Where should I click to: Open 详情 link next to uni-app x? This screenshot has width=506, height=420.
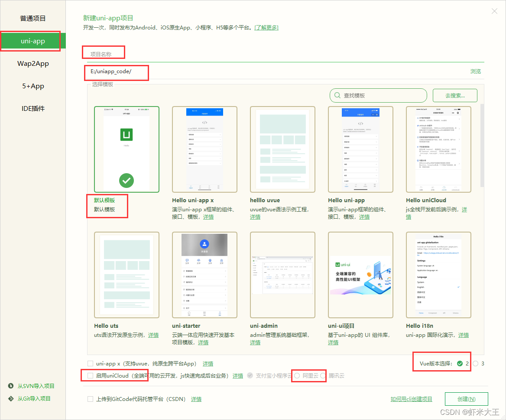(x=208, y=364)
